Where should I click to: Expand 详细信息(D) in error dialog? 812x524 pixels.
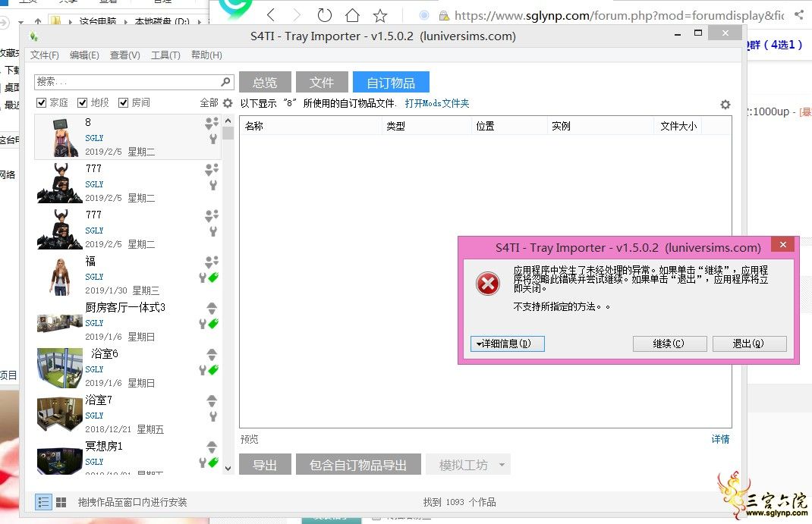tap(508, 344)
